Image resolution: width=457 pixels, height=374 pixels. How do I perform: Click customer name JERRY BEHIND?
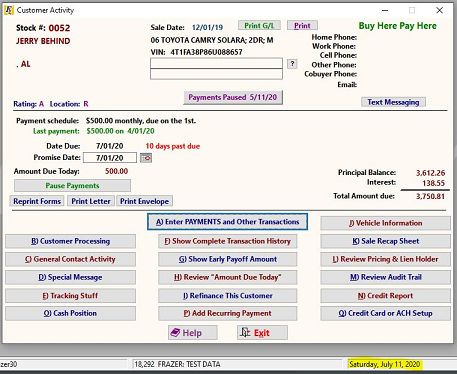coord(43,41)
